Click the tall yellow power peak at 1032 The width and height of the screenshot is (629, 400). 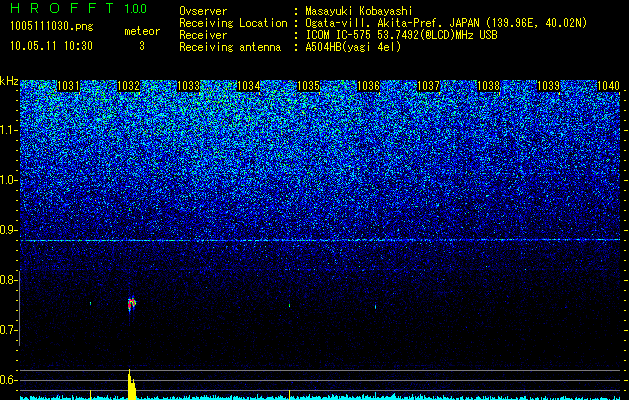coord(131,384)
